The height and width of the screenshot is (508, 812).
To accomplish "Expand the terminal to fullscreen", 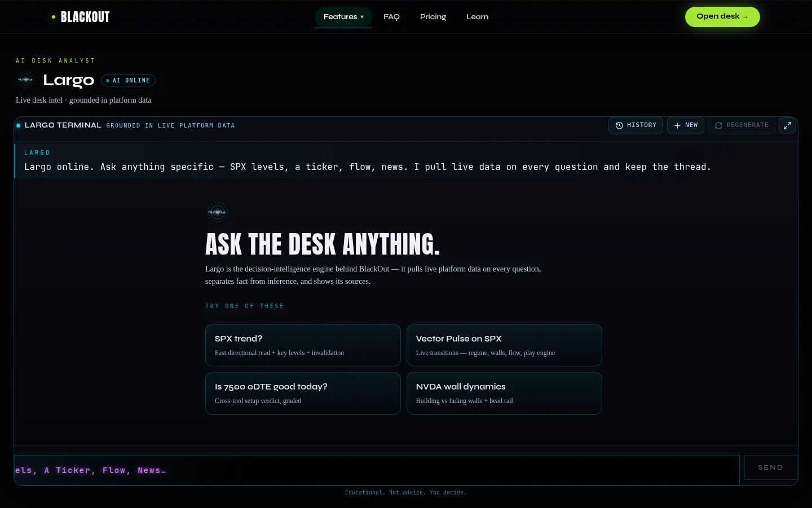I will pos(787,125).
